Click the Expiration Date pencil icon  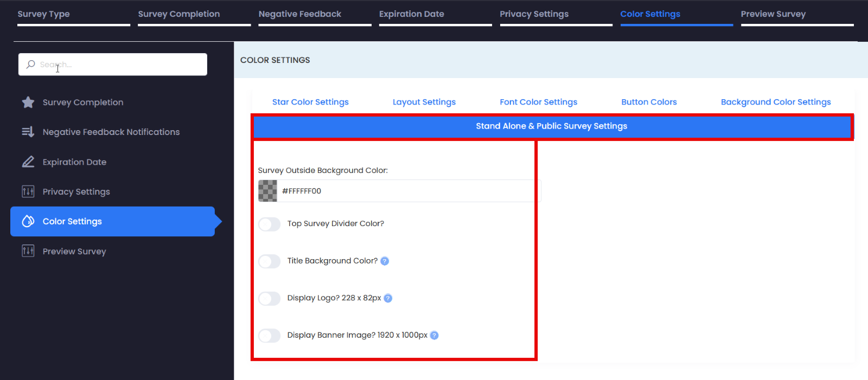[28, 162]
